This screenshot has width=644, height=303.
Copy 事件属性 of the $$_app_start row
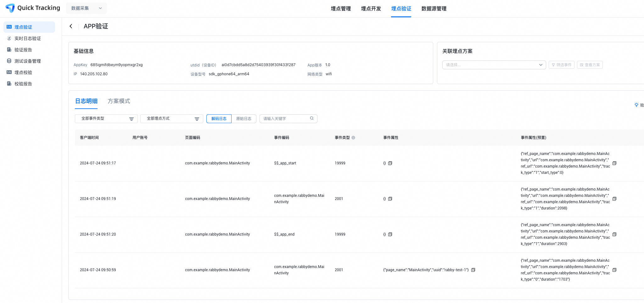pos(390,163)
